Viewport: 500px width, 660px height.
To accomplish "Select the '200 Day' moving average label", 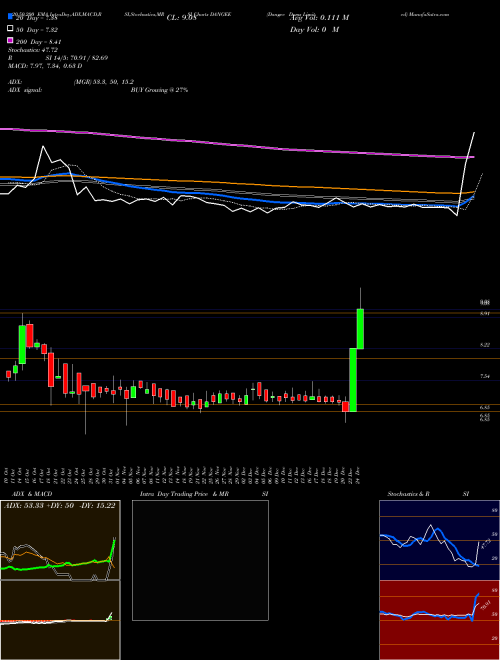I will pos(39,42).
